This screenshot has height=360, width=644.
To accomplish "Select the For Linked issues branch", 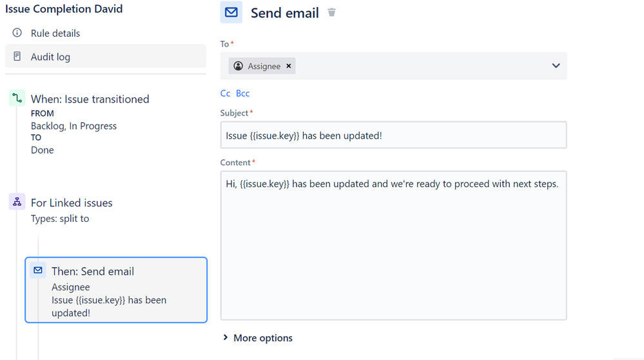I will (72, 203).
